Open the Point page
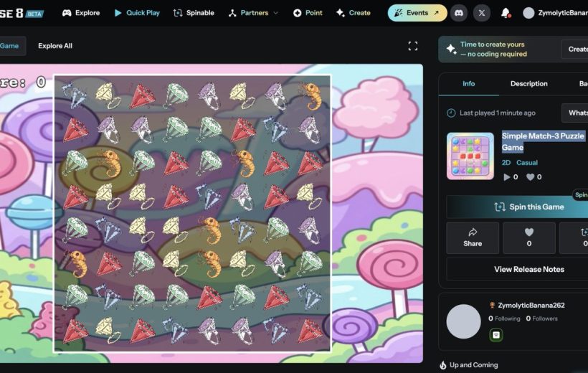The height and width of the screenshot is (373, 588). (308, 13)
